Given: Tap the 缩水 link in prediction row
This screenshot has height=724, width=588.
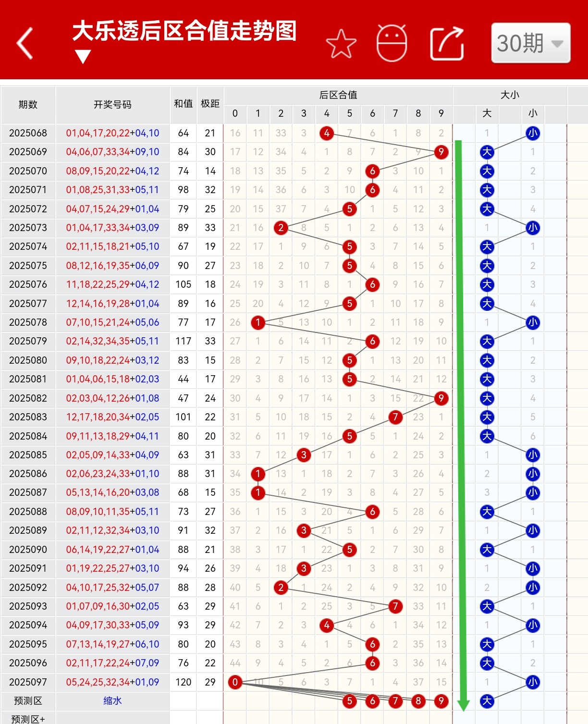Looking at the screenshot, I should [112, 701].
